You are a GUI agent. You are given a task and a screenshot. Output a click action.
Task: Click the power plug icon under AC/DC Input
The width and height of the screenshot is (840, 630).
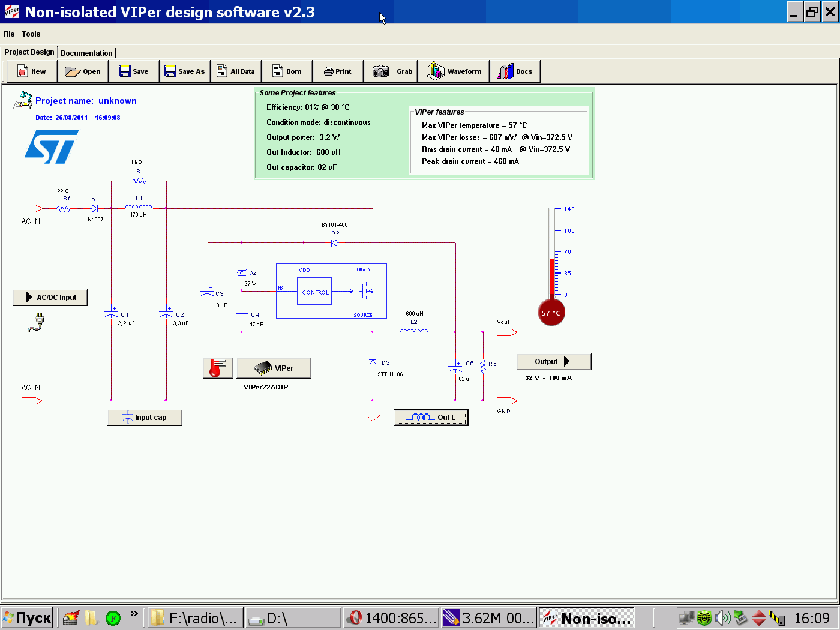point(37,322)
